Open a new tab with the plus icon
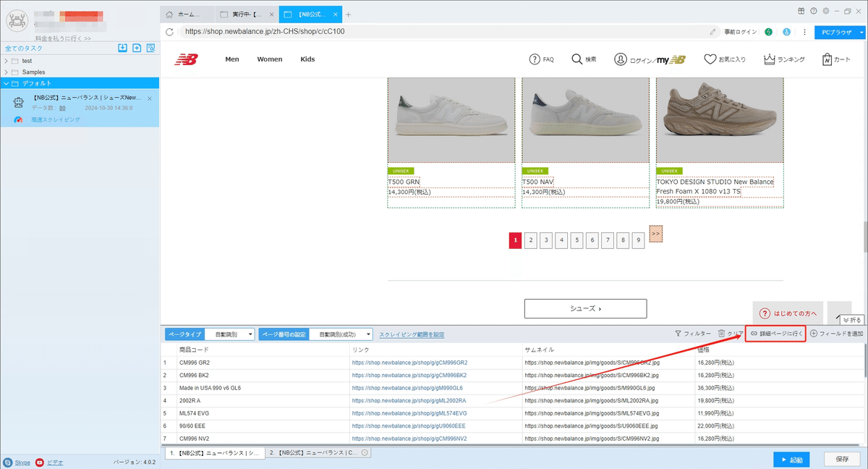 pyautogui.click(x=348, y=14)
